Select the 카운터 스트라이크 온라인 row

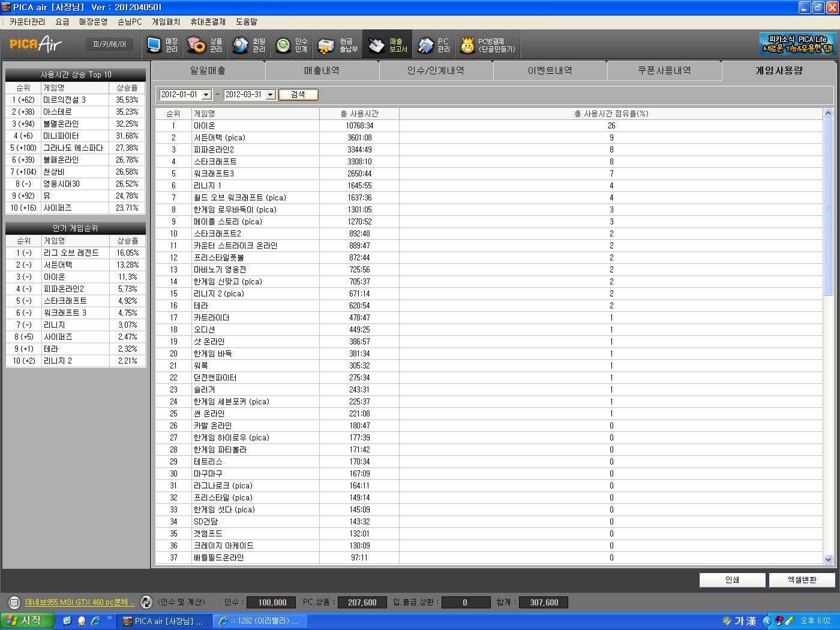tap(489, 245)
